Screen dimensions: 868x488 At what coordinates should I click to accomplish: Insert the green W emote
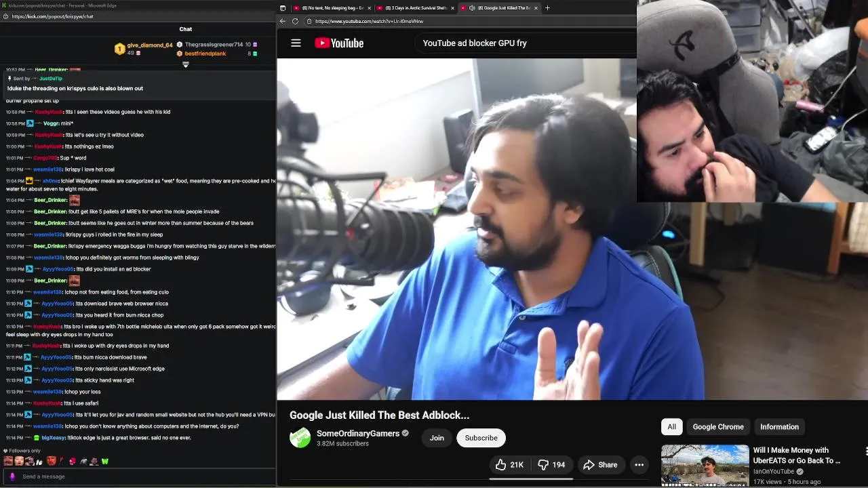(105, 462)
